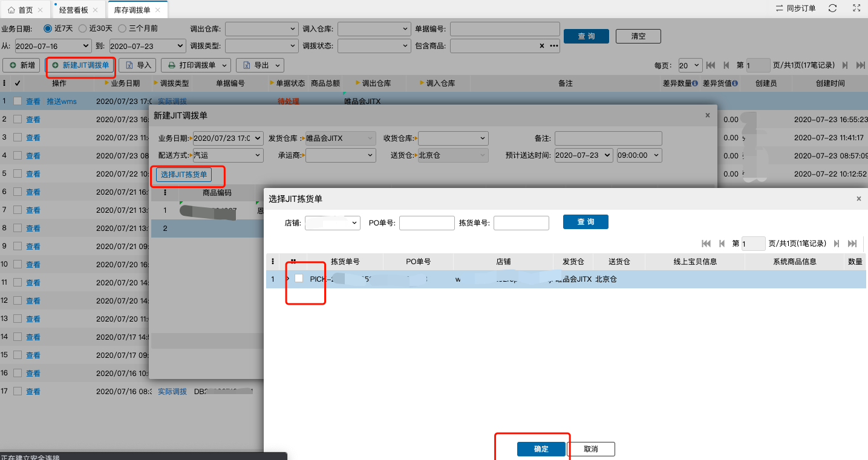Image resolution: width=868 pixels, height=460 pixels.
Task: Click the select-all checkmark in main table header
Action: [18, 83]
